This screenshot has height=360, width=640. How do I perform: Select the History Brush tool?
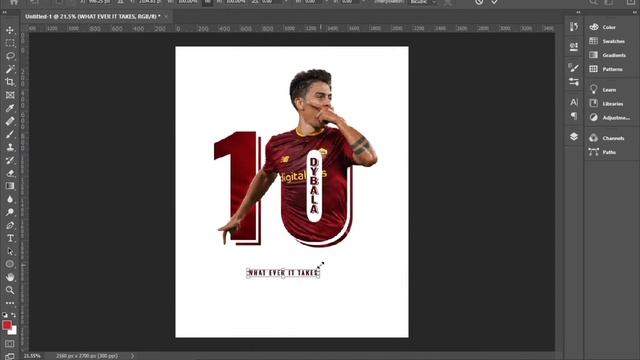point(10,160)
